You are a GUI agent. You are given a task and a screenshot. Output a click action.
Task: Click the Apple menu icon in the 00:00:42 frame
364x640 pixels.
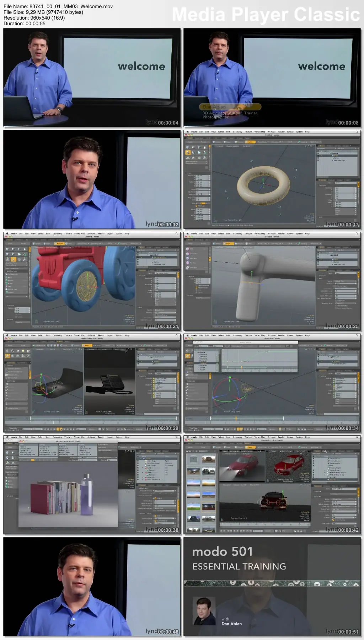[187, 437]
